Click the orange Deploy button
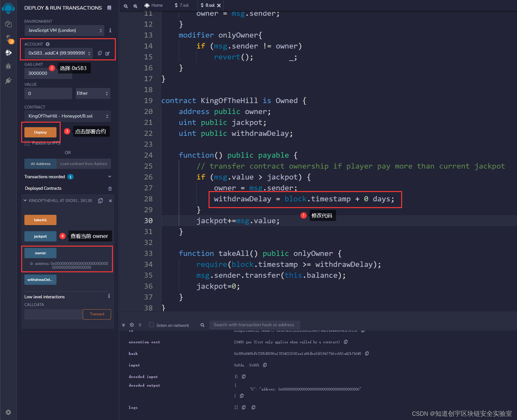This screenshot has width=517, height=420. (x=40, y=132)
